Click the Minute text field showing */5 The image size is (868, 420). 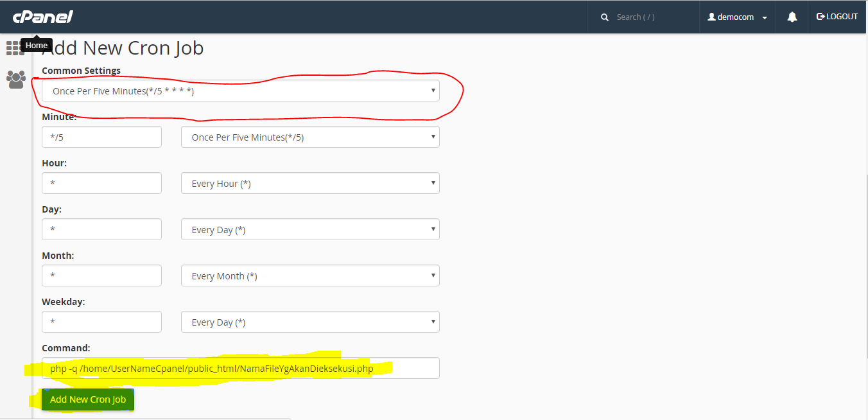pyautogui.click(x=101, y=137)
